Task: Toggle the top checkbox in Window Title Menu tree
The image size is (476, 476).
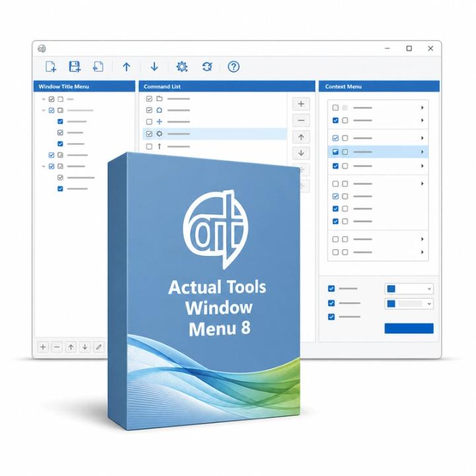Action: 52,99
